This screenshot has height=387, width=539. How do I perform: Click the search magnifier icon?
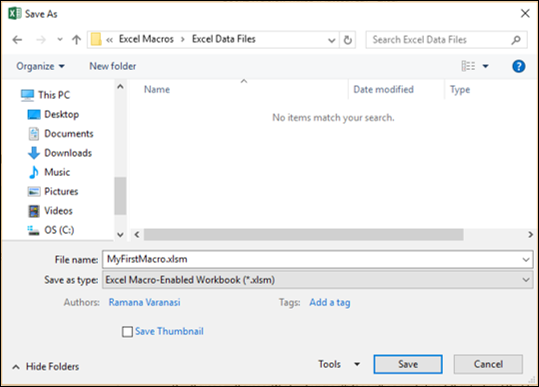(x=516, y=40)
